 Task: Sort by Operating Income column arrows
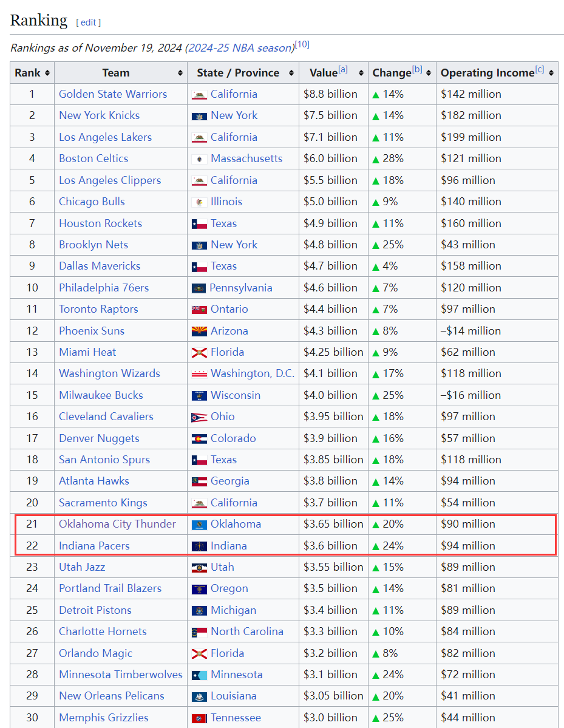click(x=551, y=73)
